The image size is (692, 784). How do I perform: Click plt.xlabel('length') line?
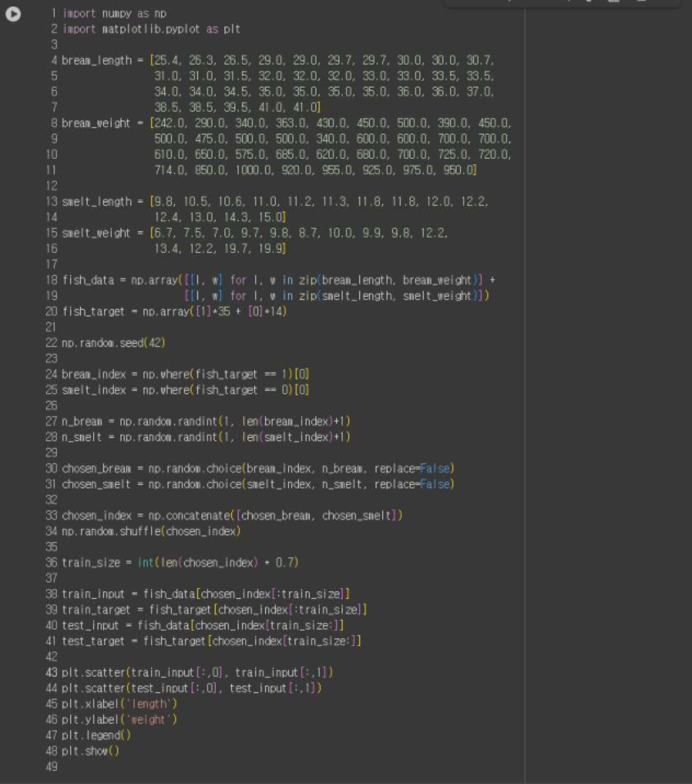119,704
